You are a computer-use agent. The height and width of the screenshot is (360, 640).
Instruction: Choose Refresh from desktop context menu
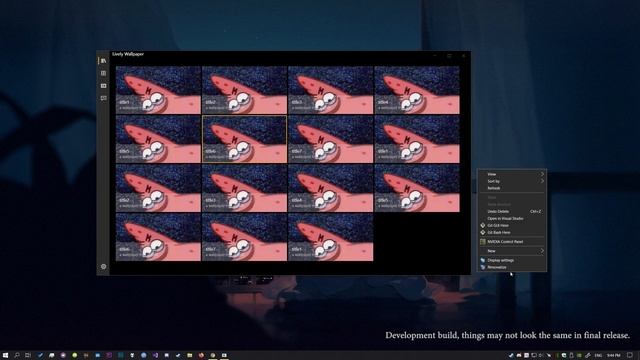click(x=512, y=188)
